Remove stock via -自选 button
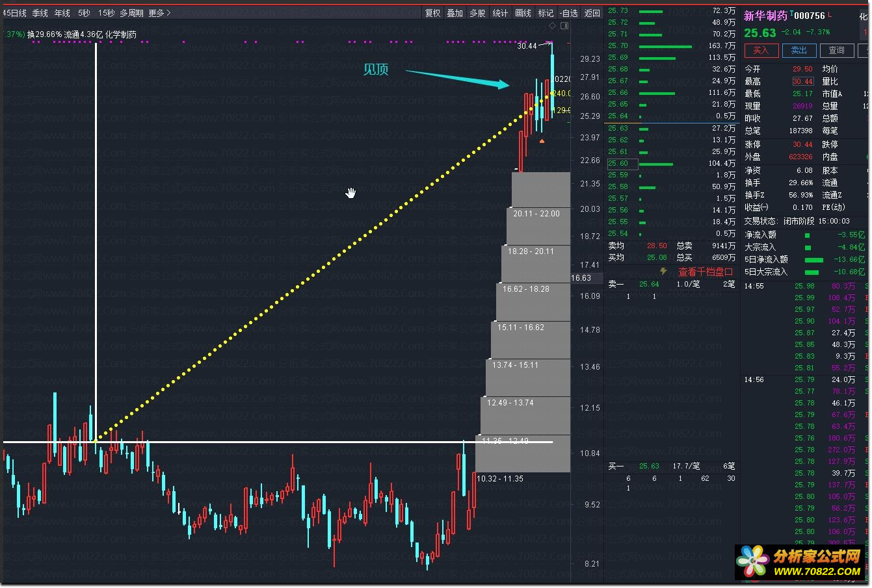 [x=569, y=13]
